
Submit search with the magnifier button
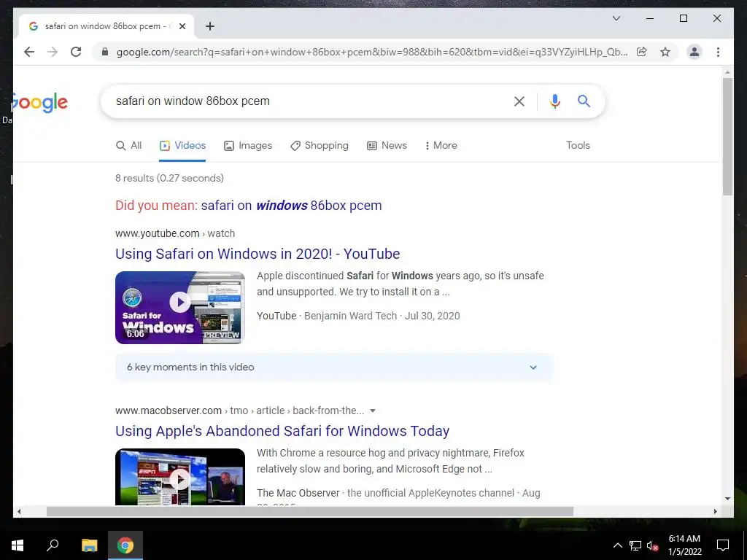pos(584,101)
